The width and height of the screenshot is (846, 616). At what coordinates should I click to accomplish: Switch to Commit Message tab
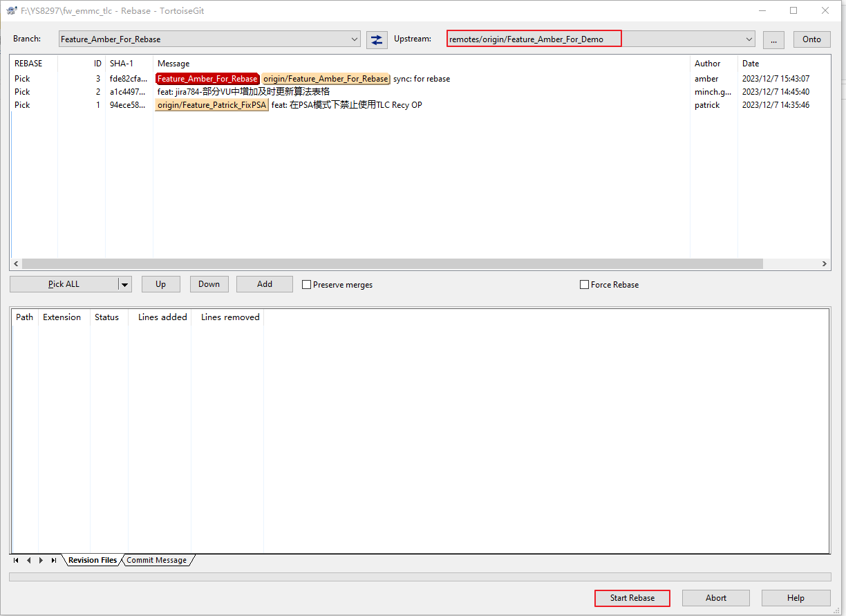click(x=156, y=560)
